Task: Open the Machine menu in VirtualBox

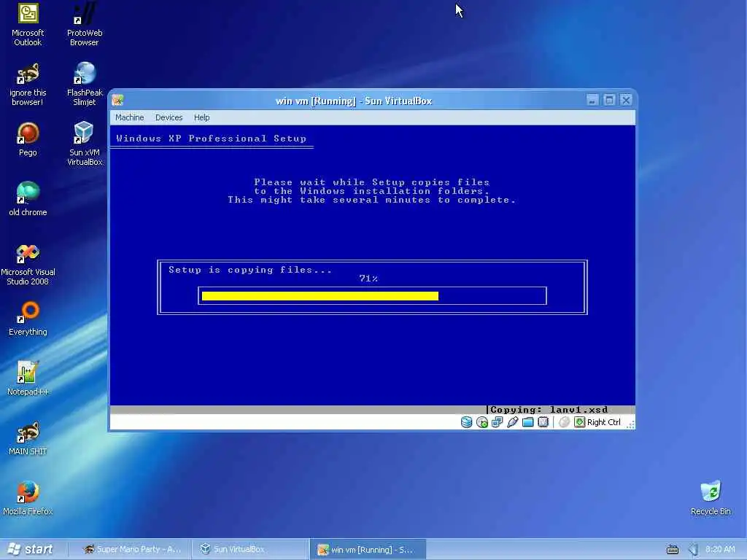Action: tap(130, 117)
